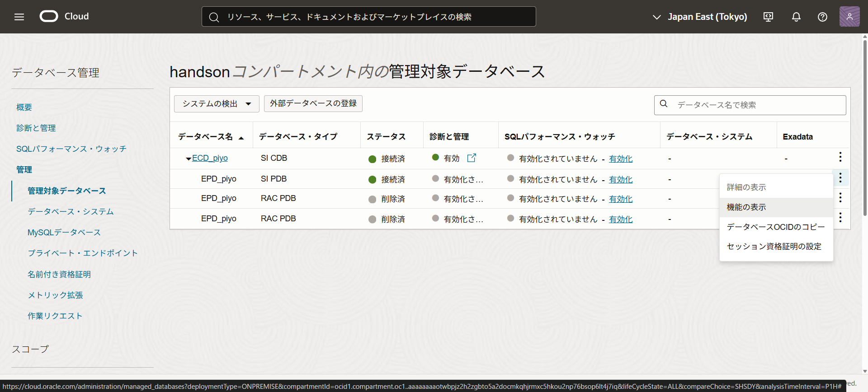Click 有効化 link in first RAC PDB row
Screen dimensions: 868x392
[621, 199]
